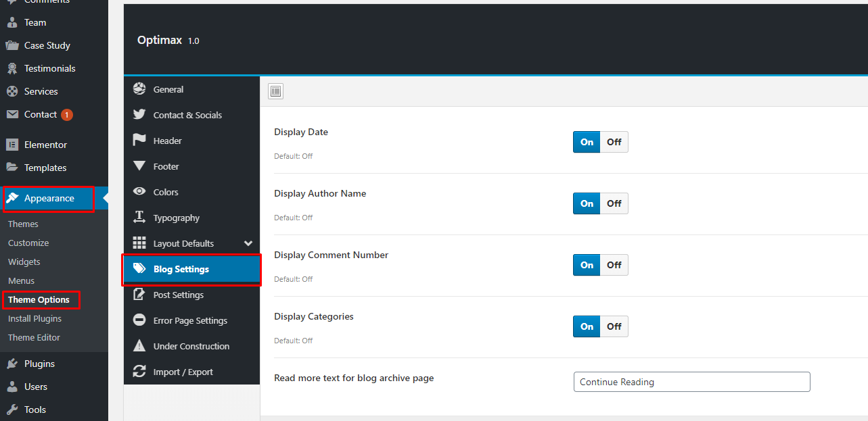The height and width of the screenshot is (421, 868).
Task: Turn Display Author Name Off
Action: 614,203
